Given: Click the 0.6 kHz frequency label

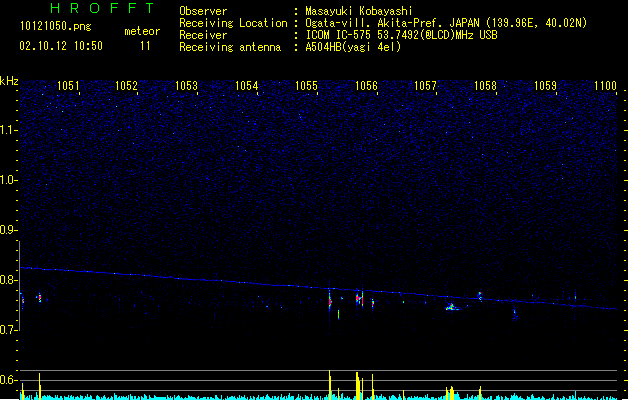Looking at the screenshot, I should tap(8, 380).
